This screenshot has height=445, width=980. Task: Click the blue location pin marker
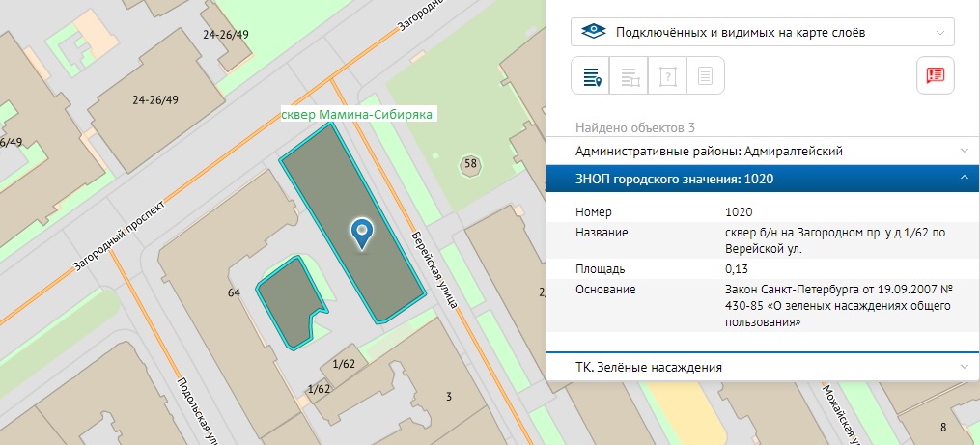click(x=362, y=232)
